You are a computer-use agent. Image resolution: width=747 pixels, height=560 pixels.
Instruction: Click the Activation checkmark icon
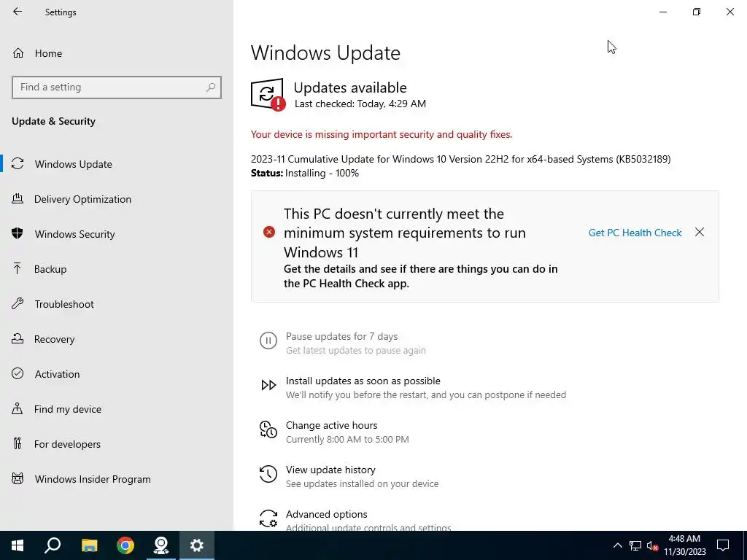pyautogui.click(x=18, y=374)
